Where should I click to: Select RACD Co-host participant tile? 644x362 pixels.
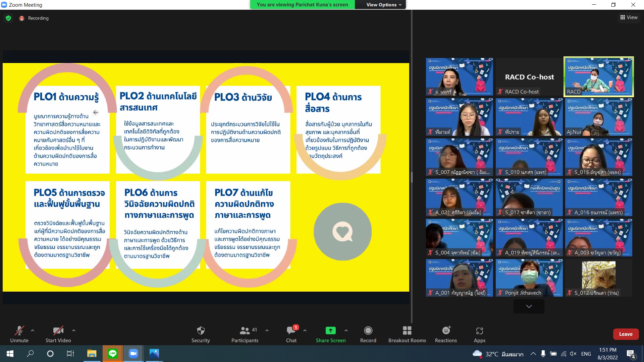(529, 77)
